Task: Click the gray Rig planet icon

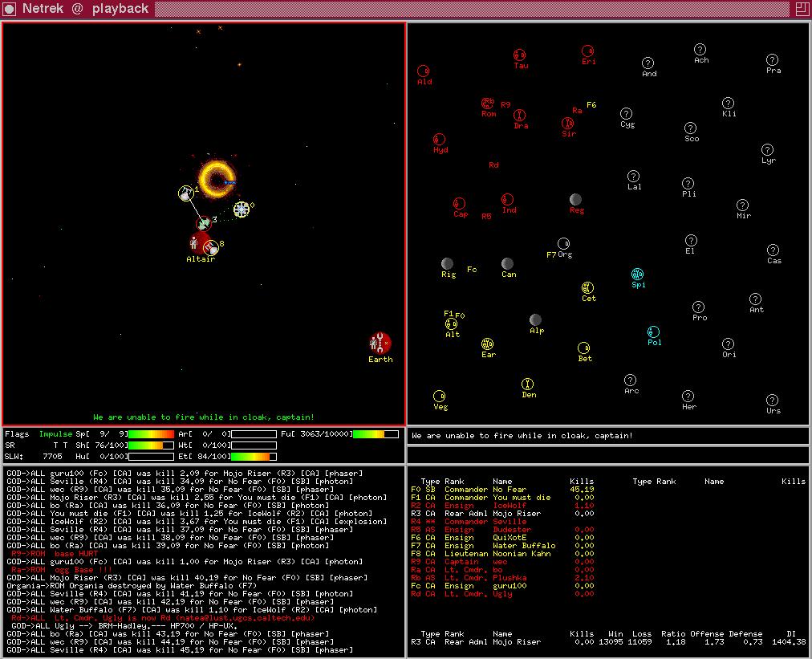Action: 447,264
